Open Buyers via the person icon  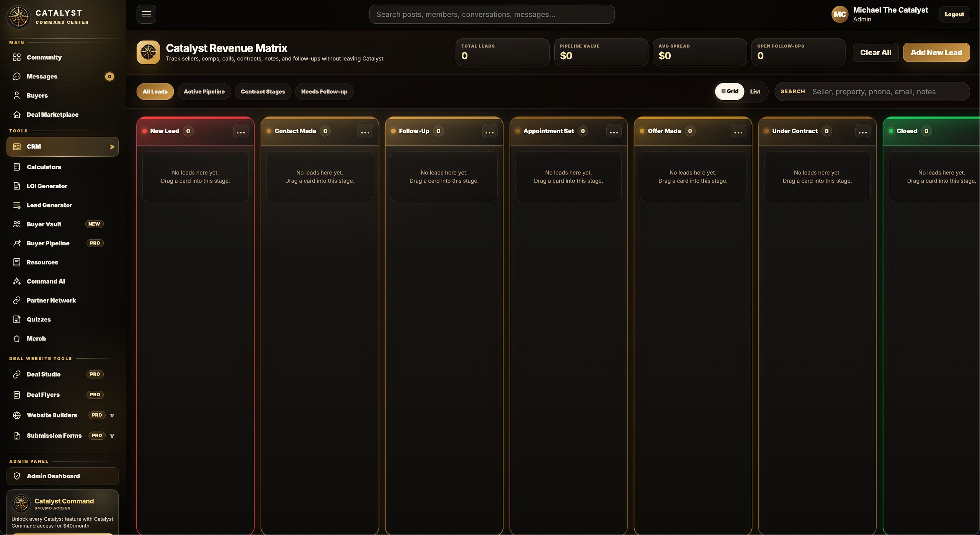(x=16, y=96)
